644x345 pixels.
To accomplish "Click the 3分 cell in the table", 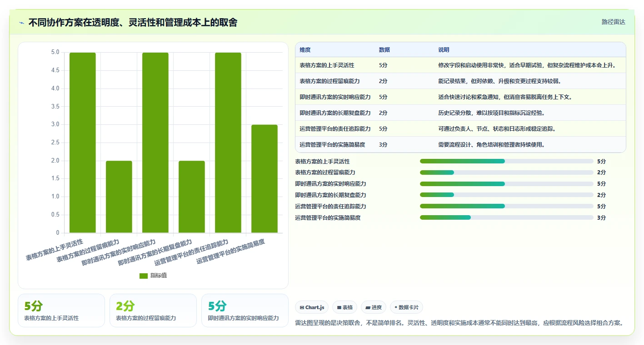I will tap(383, 145).
